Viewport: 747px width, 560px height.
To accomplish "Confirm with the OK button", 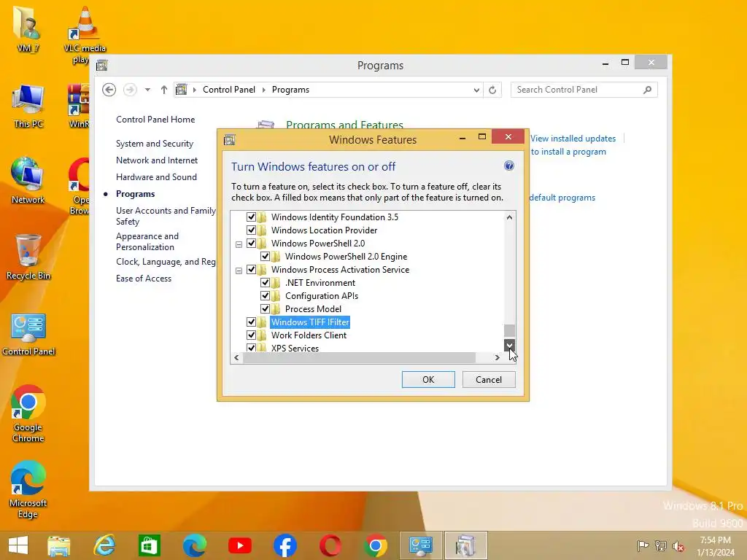I will (x=428, y=379).
